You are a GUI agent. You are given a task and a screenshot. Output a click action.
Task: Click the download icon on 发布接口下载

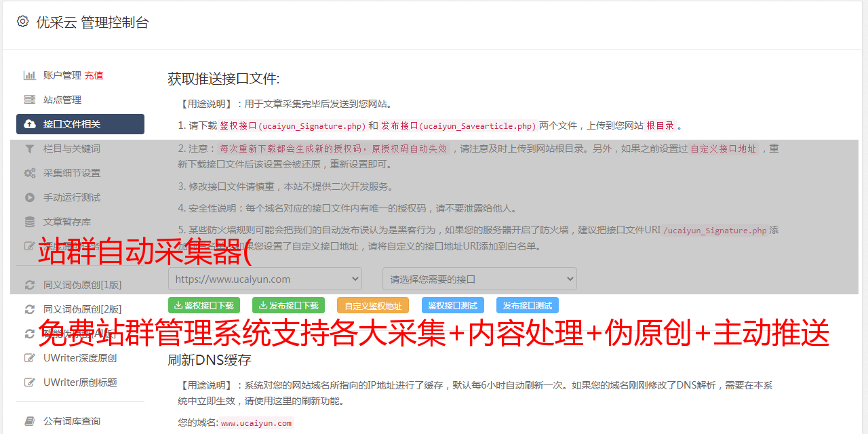(x=263, y=306)
